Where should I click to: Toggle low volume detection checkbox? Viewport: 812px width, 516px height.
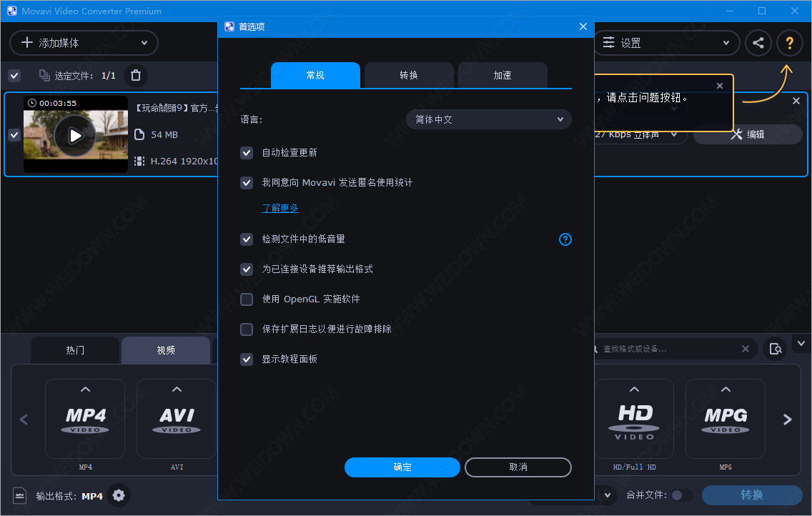247,239
